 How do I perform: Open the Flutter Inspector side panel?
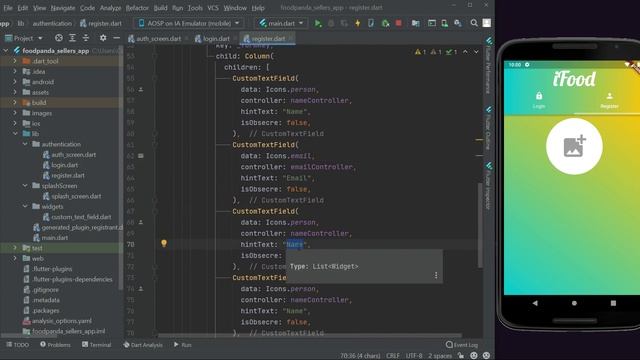[488, 186]
